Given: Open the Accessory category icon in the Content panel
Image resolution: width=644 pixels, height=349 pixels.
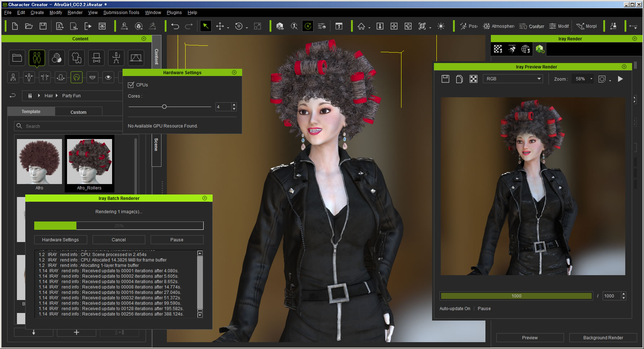Looking at the screenshot, I should click(96, 58).
